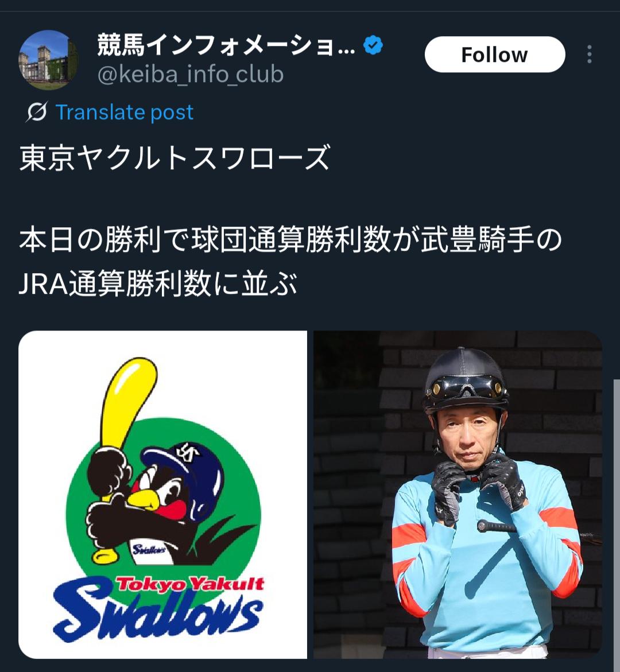Open the three-dot post options menu
620x672 pixels.
590,55
